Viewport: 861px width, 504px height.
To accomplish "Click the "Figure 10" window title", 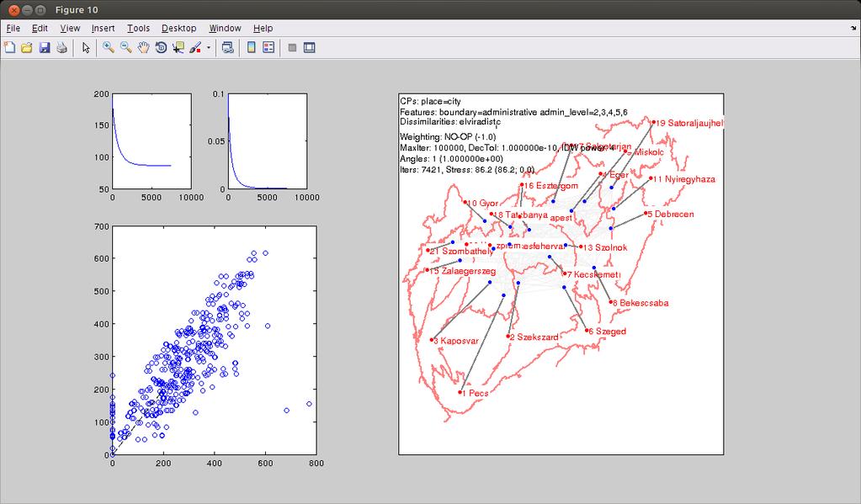I will pos(77,10).
